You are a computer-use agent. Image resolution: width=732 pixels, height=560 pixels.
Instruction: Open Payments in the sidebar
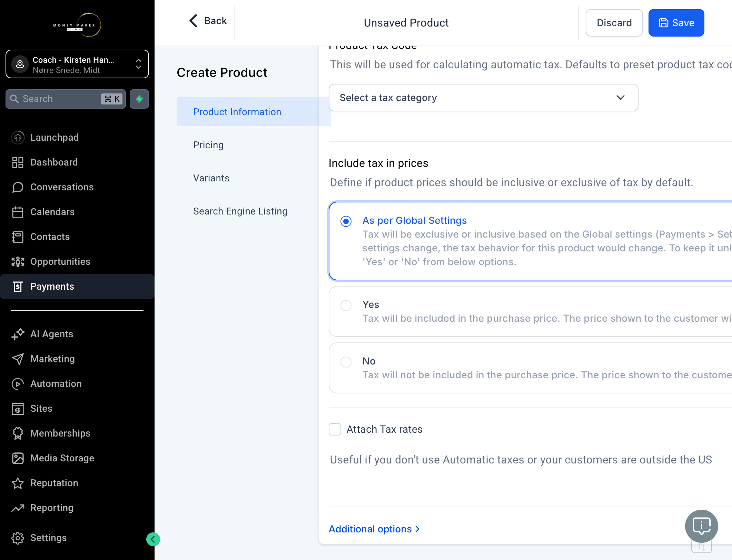tap(77, 287)
